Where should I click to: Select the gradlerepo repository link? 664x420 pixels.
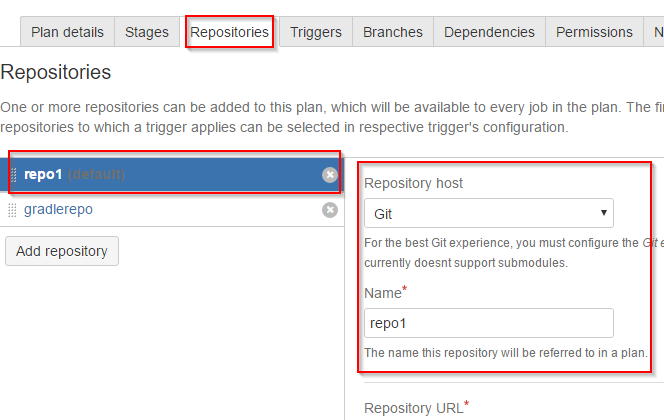[58, 209]
